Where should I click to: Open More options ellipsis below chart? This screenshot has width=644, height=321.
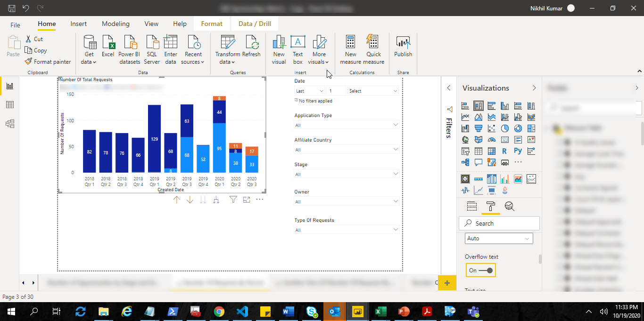[x=260, y=200]
